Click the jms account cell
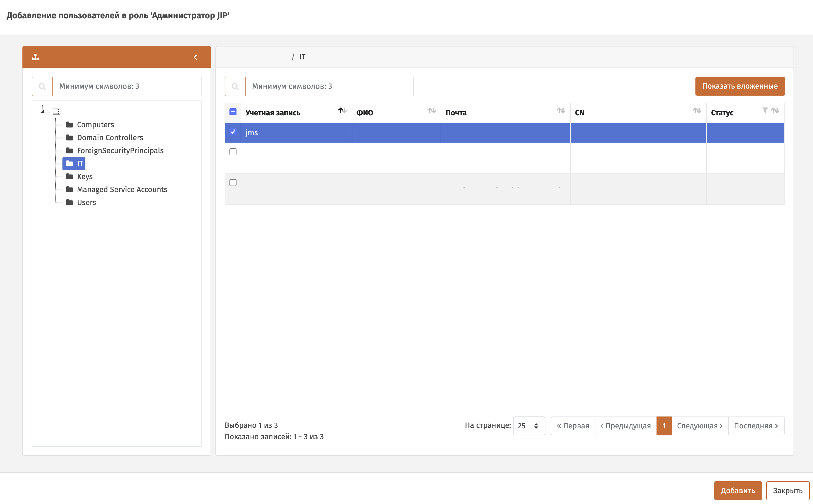 (x=296, y=133)
